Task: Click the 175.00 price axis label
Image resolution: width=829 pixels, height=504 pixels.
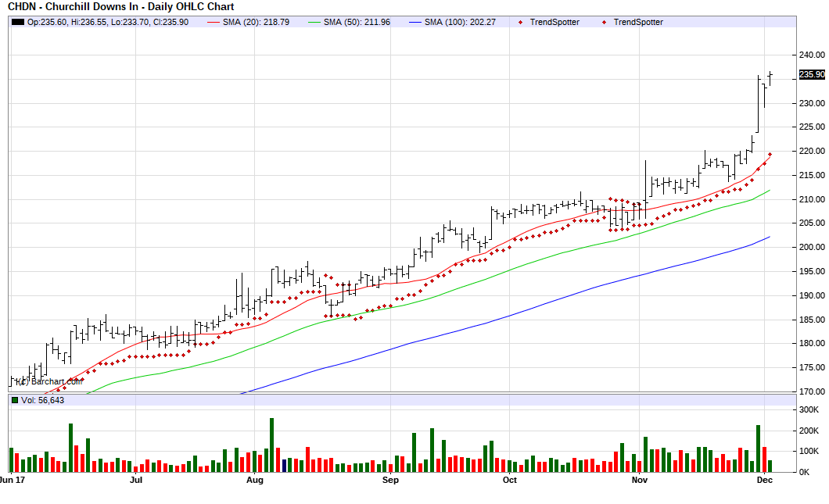Action: click(812, 368)
